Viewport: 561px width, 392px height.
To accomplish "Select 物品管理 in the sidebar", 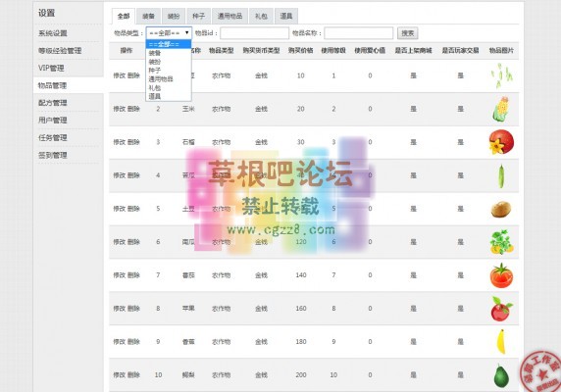I will coord(52,85).
